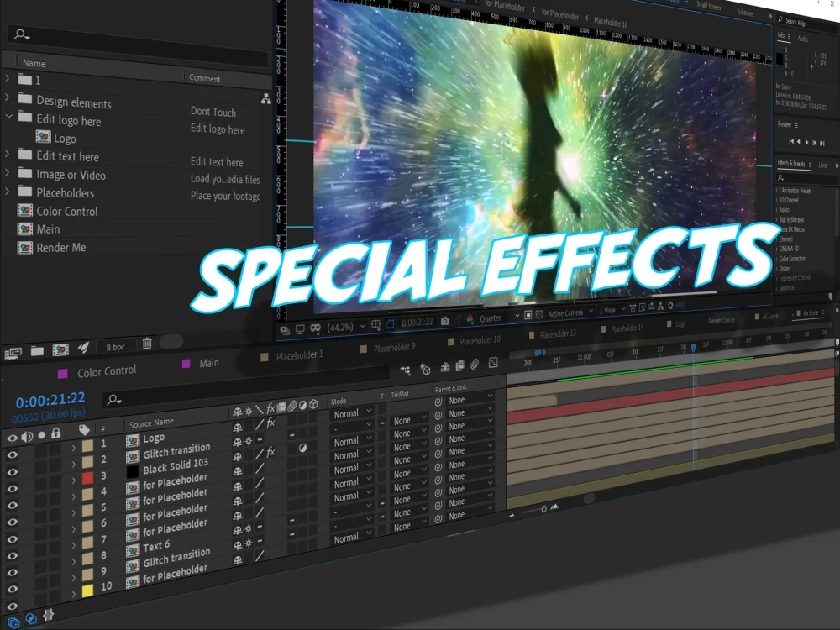Viewport: 840px width, 630px height.
Task: Toggle adjustment layer switch on Black Solid 103
Action: [302, 449]
